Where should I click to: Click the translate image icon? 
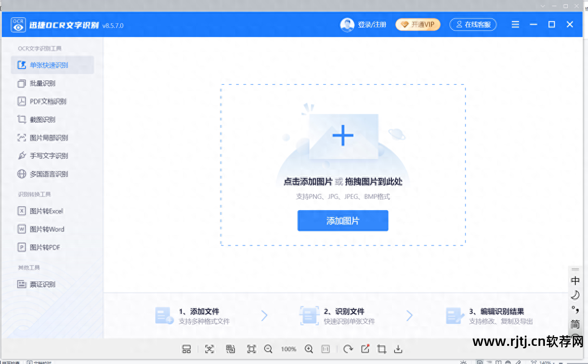230,349
